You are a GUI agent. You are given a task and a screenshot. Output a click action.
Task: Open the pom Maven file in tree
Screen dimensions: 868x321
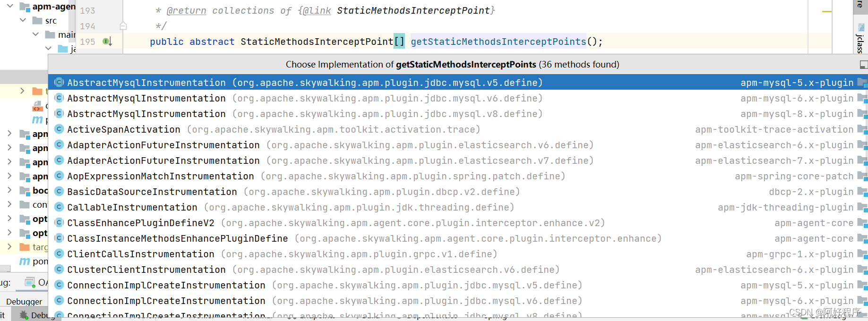tap(33, 261)
